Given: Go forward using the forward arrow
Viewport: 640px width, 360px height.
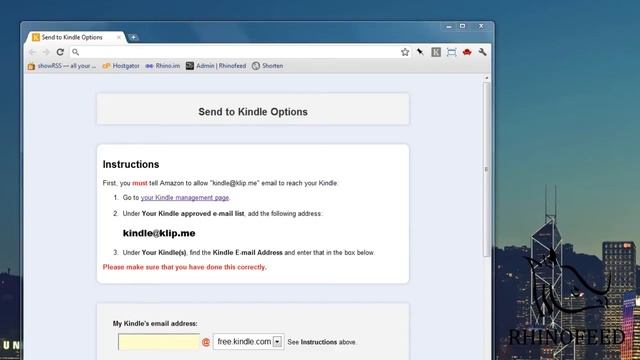Looking at the screenshot, I should coord(46,52).
